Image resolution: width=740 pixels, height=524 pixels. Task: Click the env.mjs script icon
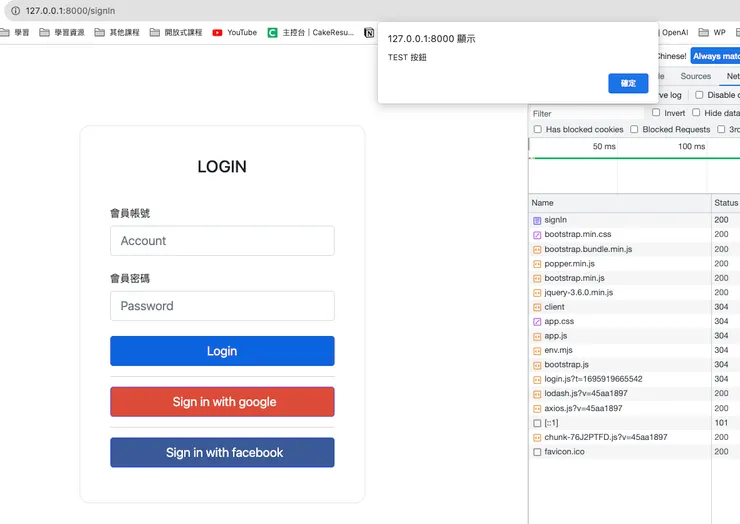pyautogui.click(x=537, y=351)
